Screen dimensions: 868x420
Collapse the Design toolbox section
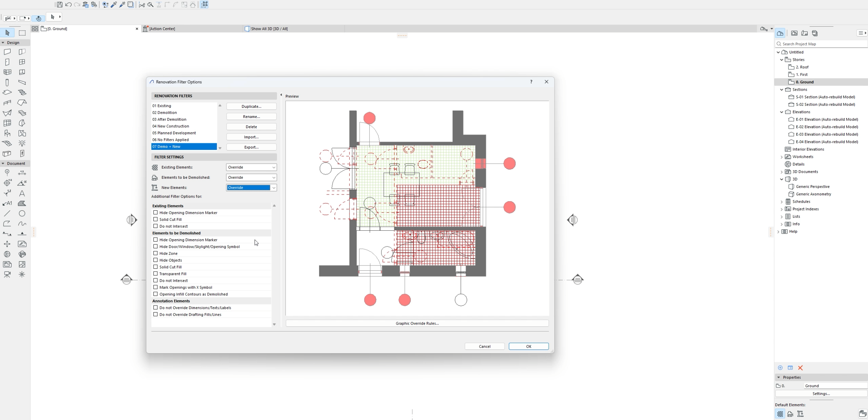[3, 42]
